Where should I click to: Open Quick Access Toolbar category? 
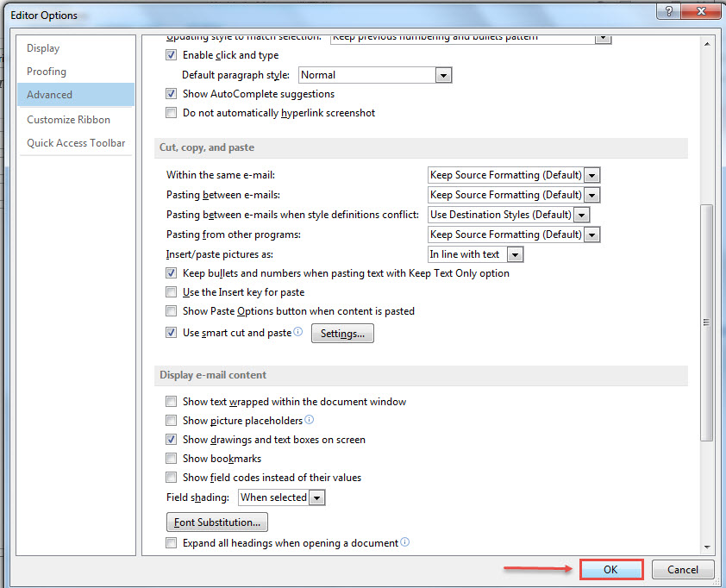(76, 142)
